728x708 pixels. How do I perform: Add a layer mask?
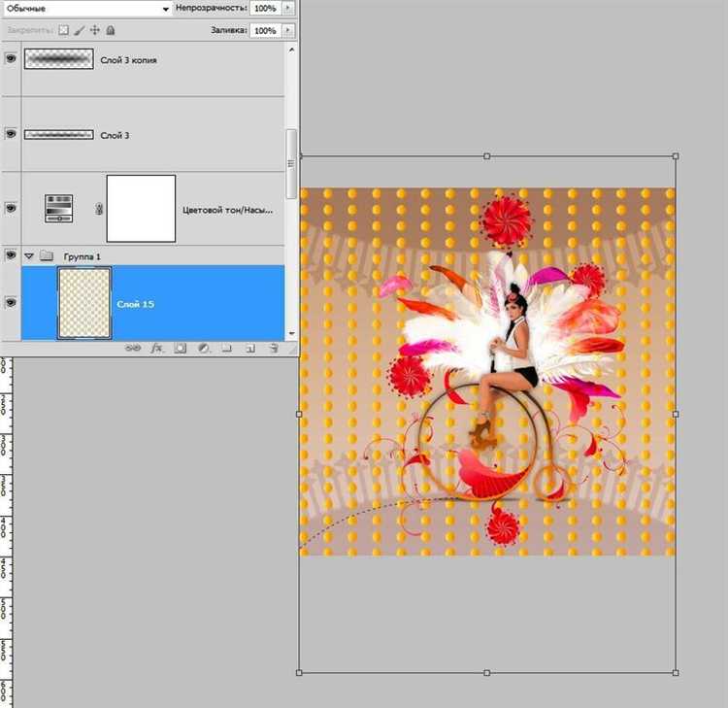181,348
